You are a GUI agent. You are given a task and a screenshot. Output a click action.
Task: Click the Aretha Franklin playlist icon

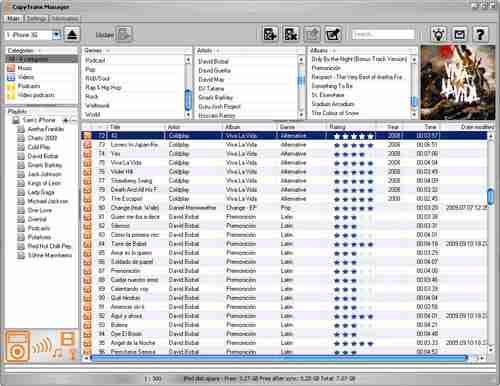coord(21,129)
